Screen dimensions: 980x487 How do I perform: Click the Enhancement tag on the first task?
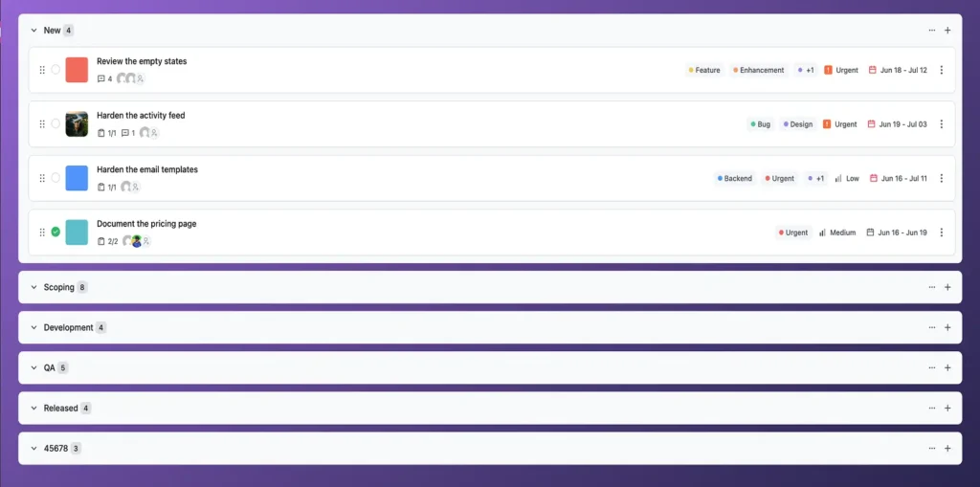pyautogui.click(x=758, y=70)
